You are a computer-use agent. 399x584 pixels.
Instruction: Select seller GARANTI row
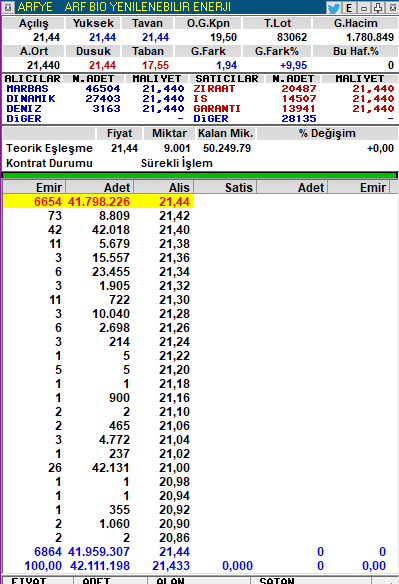coord(294,109)
